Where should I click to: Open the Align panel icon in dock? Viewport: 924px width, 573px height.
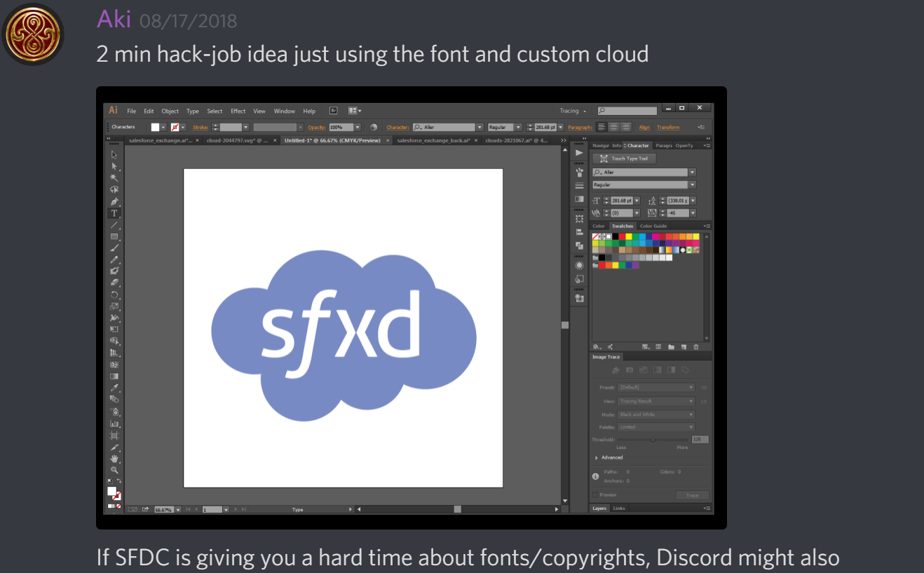tap(579, 232)
